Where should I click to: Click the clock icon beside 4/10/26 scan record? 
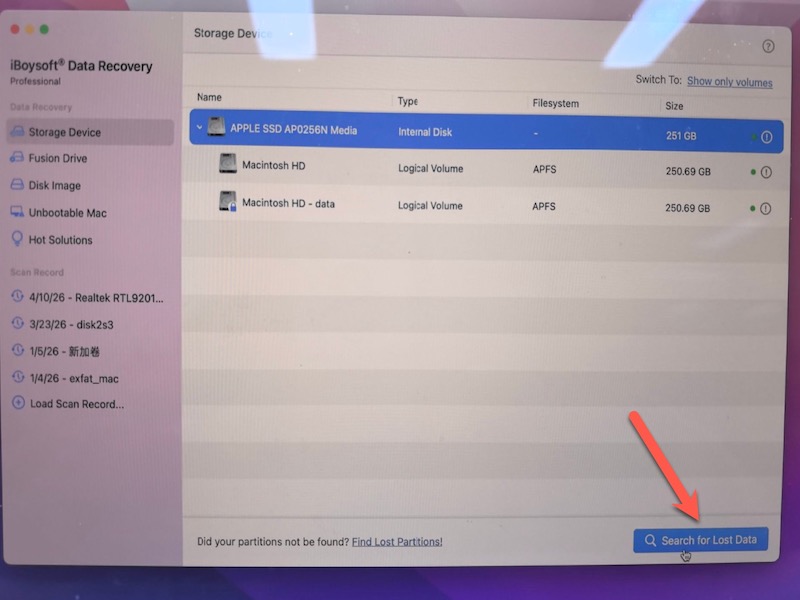pos(17,296)
